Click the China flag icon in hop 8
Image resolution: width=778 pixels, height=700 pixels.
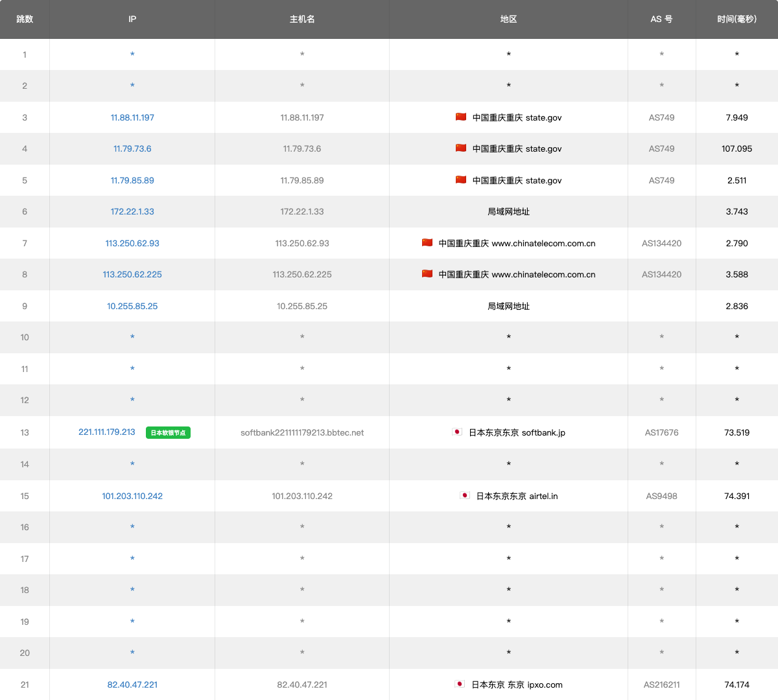[427, 274]
